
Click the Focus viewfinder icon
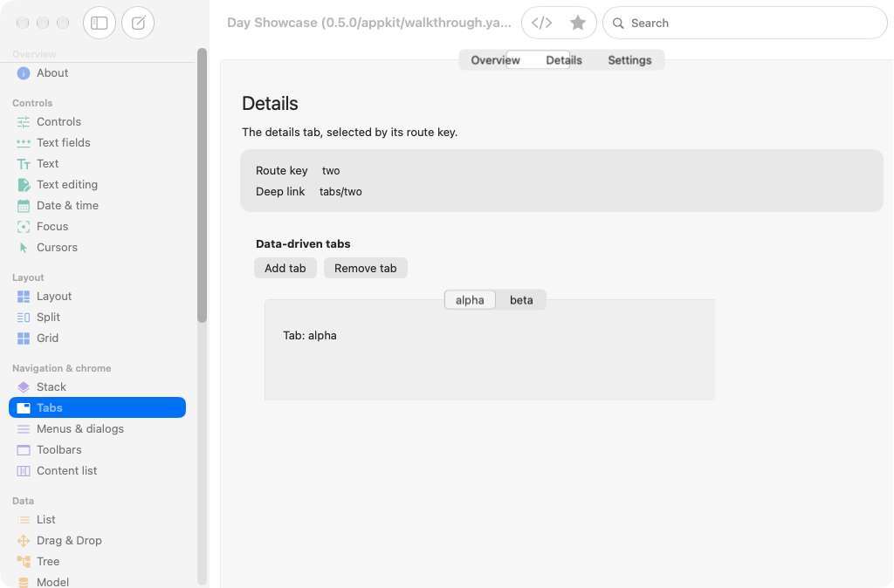[x=24, y=227]
